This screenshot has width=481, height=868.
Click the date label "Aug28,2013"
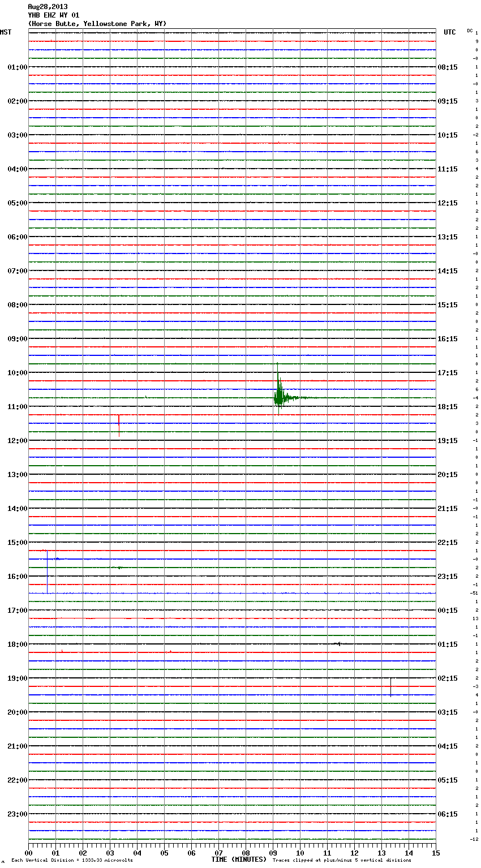48,7
